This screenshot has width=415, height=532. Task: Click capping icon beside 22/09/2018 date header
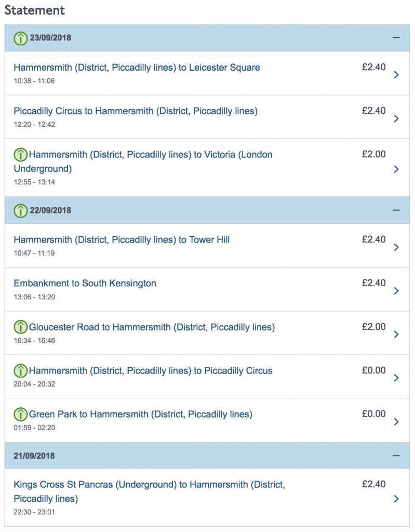coord(20,210)
